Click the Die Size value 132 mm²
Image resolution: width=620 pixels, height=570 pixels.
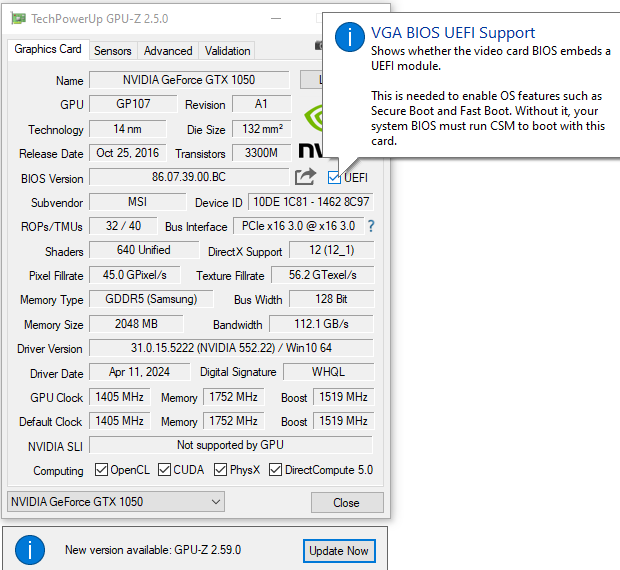coord(262,129)
